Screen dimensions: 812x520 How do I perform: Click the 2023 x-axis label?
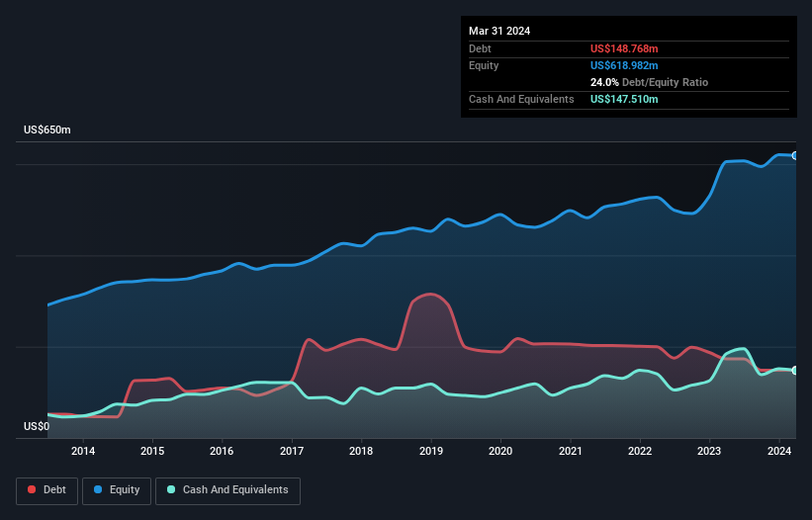point(709,451)
